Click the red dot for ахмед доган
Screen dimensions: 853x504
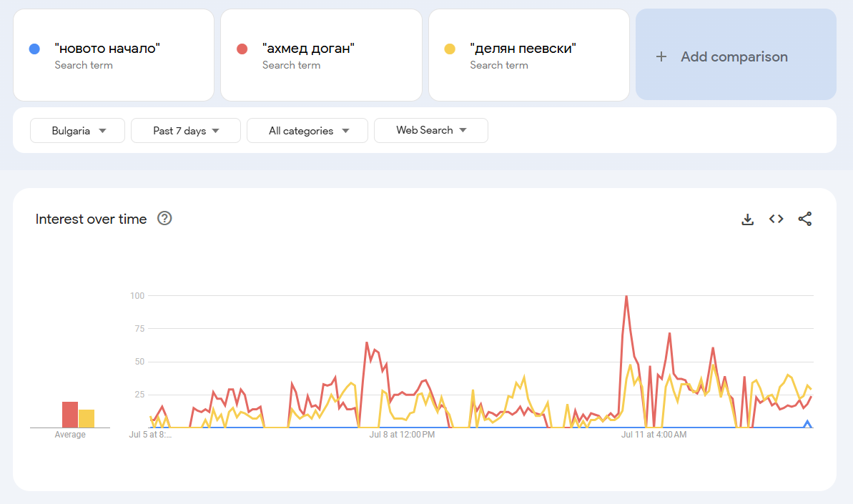[x=242, y=49]
